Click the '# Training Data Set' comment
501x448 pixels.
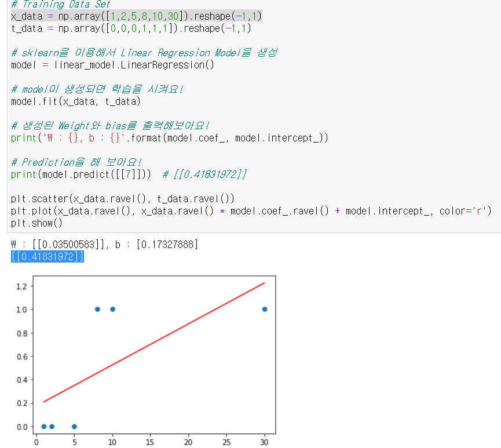(61, 4)
